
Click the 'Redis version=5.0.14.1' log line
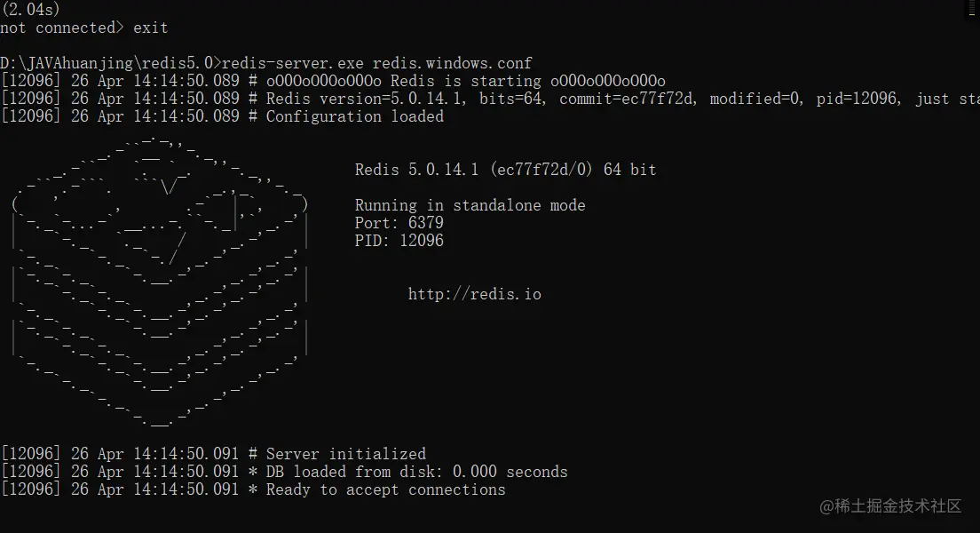pyautogui.click(x=367, y=99)
